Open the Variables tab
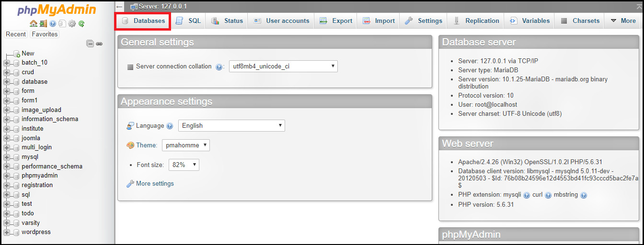 point(529,21)
